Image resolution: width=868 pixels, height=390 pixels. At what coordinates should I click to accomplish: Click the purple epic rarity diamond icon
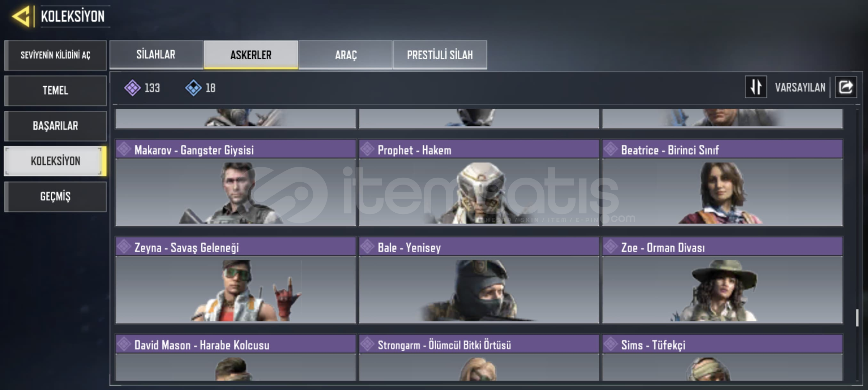[x=132, y=88]
